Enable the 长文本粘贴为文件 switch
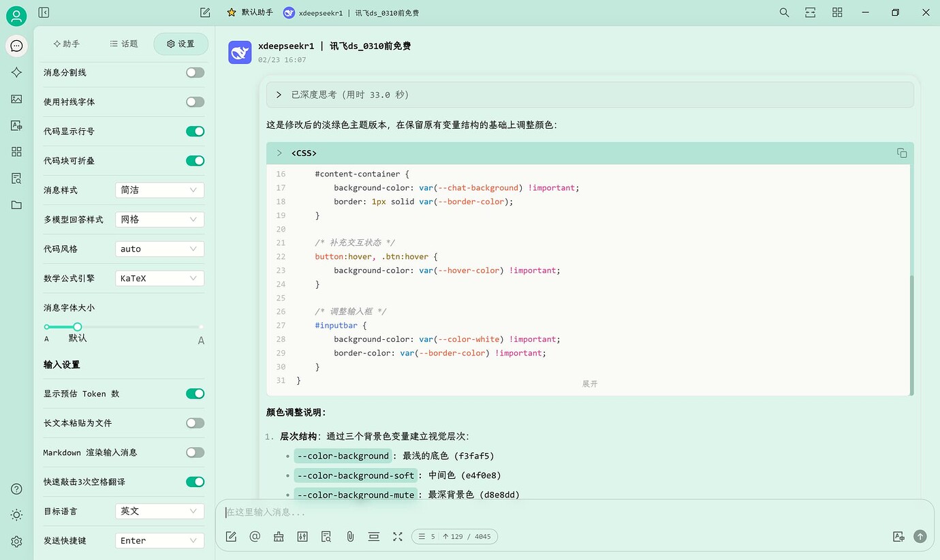Viewport: 940px width, 560px height. [195, 423]
